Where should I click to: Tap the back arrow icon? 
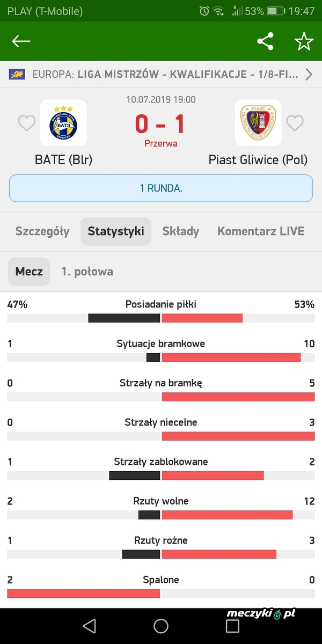click(x=21, y=41)
